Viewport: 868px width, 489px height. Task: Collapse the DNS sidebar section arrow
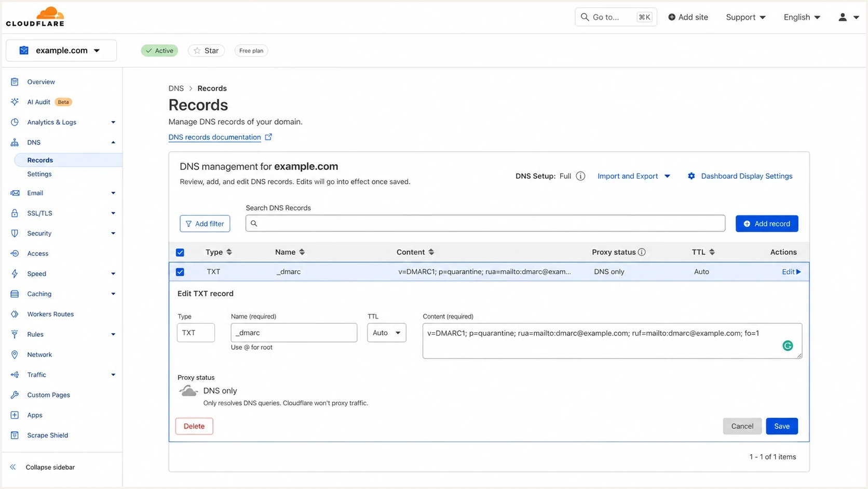click(x=113, y=142)
